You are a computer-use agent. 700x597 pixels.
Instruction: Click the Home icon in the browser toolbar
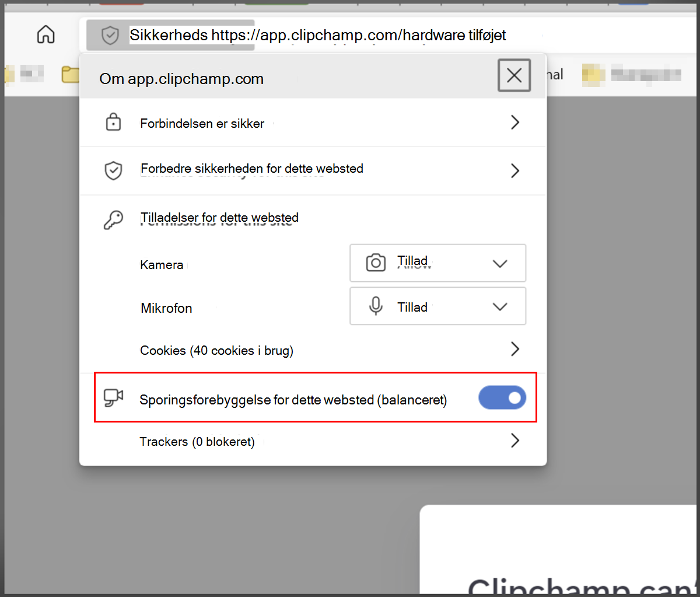[x=45, y=34]
